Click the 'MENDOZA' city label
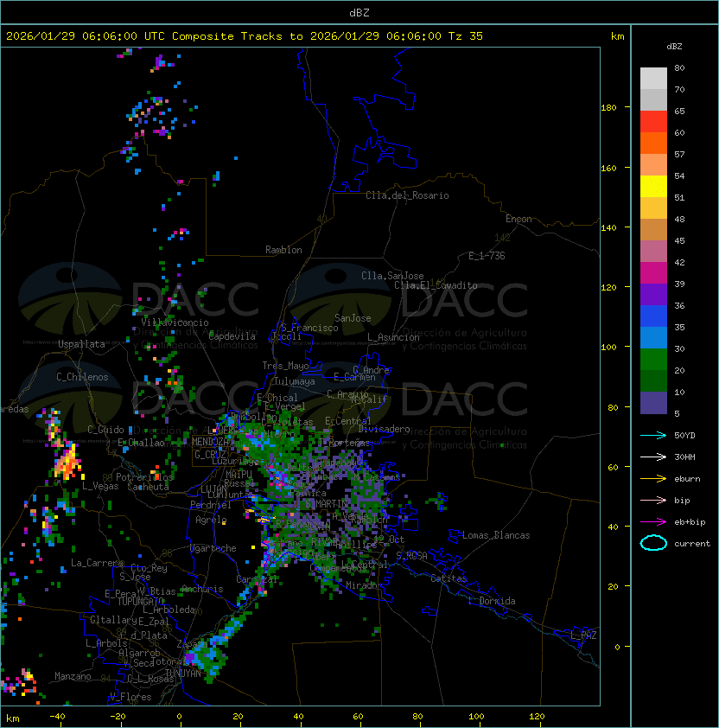This screenshot has width=719, height=728. pyautogui.click(x=210, y=442)
